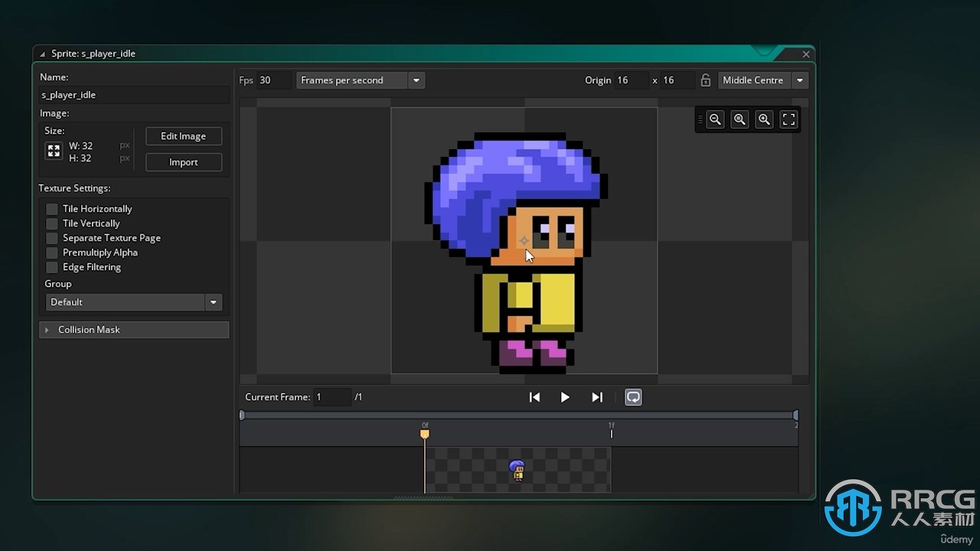
Task: Select the frame thumbnail in the timeline
Action: 518,470
